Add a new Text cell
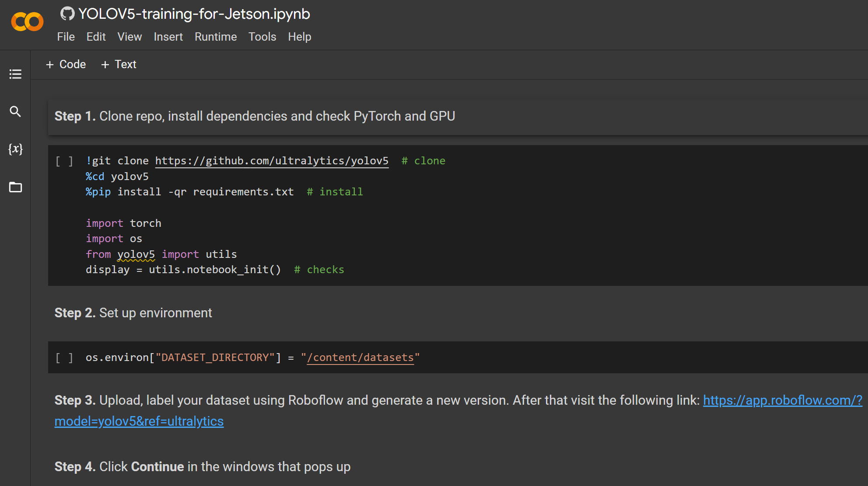 pyautogui.click(x=119, y=64)
